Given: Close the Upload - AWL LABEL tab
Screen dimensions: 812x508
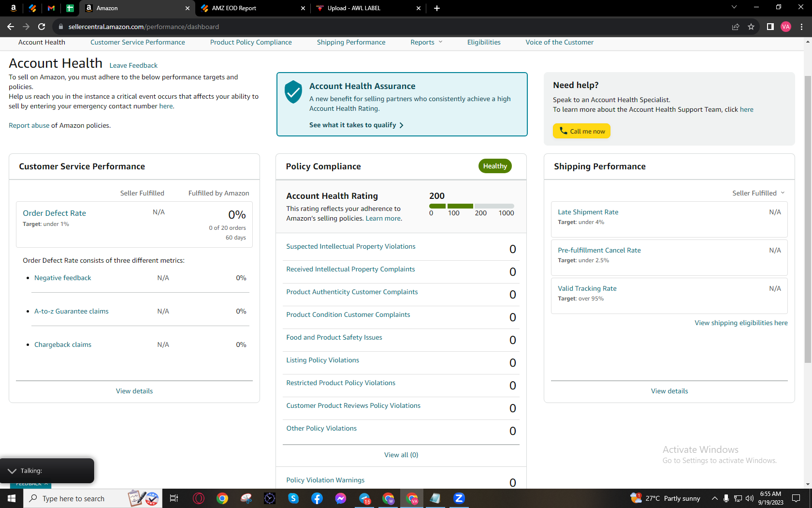Looking at the screenshot, I should coord(419,8).
